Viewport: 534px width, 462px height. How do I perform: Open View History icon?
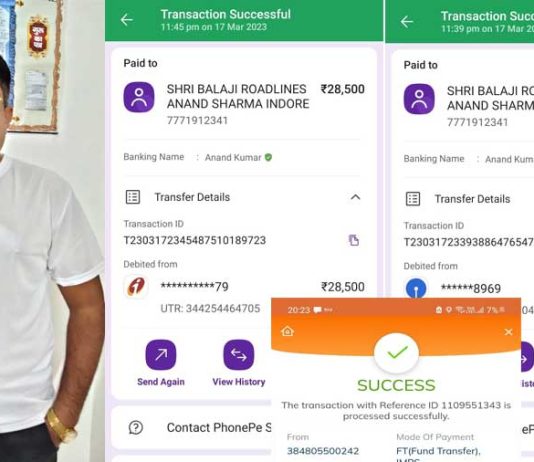point(239,355)
